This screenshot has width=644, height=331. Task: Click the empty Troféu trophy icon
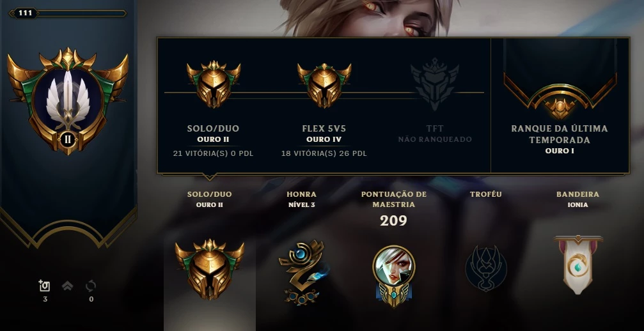(486, 268)
